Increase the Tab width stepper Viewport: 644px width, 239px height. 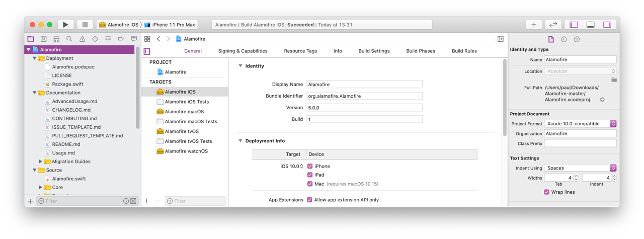coord(576,176)
